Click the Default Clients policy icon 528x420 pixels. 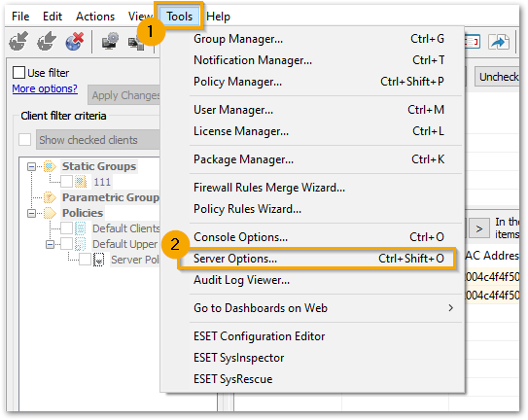click(80, 228)
